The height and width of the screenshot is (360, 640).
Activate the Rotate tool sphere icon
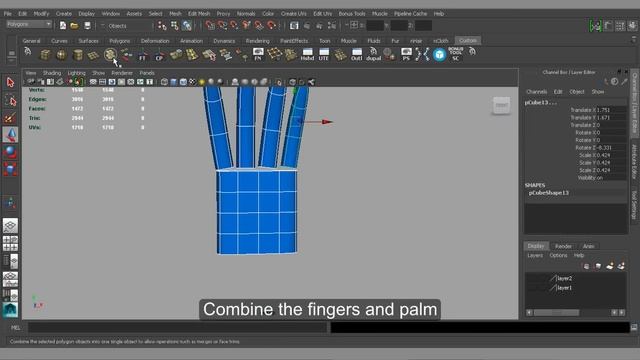tap(10, 152)
